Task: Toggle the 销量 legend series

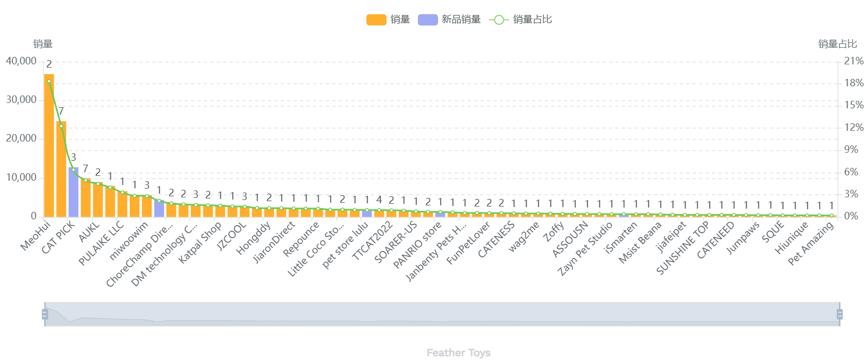Action: tap(400, 20)
